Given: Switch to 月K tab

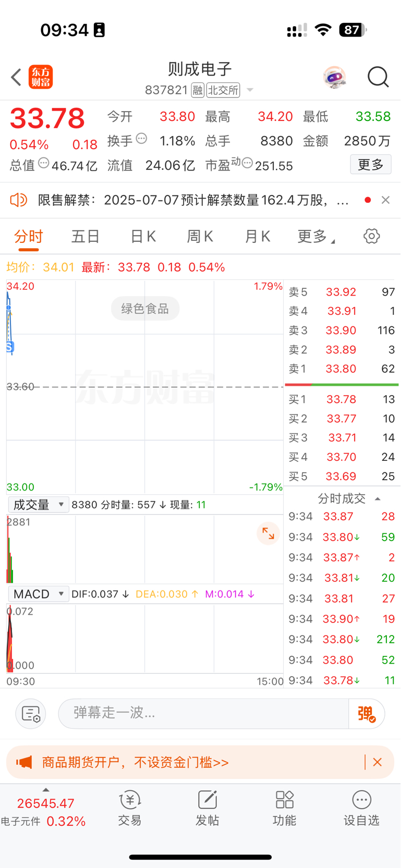Looking at the screenshot, I should pos(257,237).
